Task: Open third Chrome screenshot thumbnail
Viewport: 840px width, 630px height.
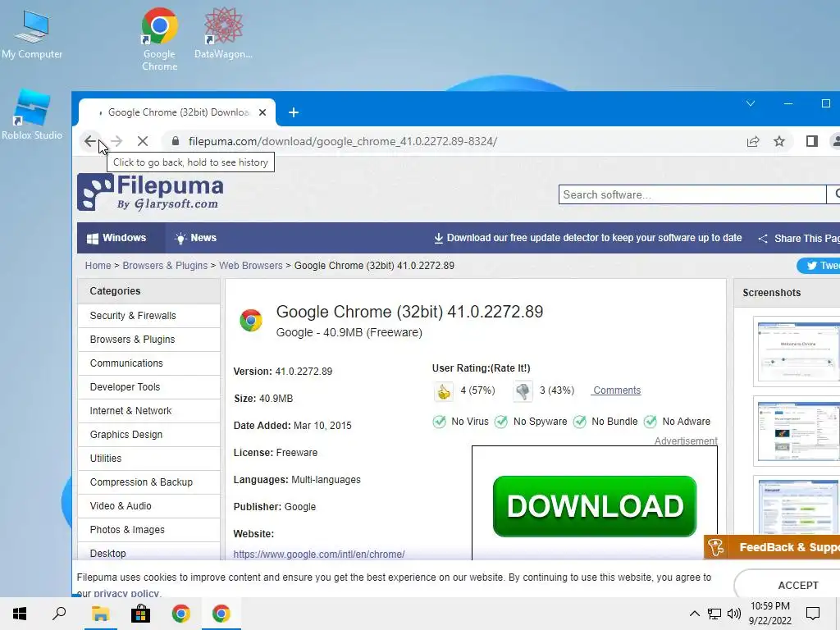Action: (797, 504)
